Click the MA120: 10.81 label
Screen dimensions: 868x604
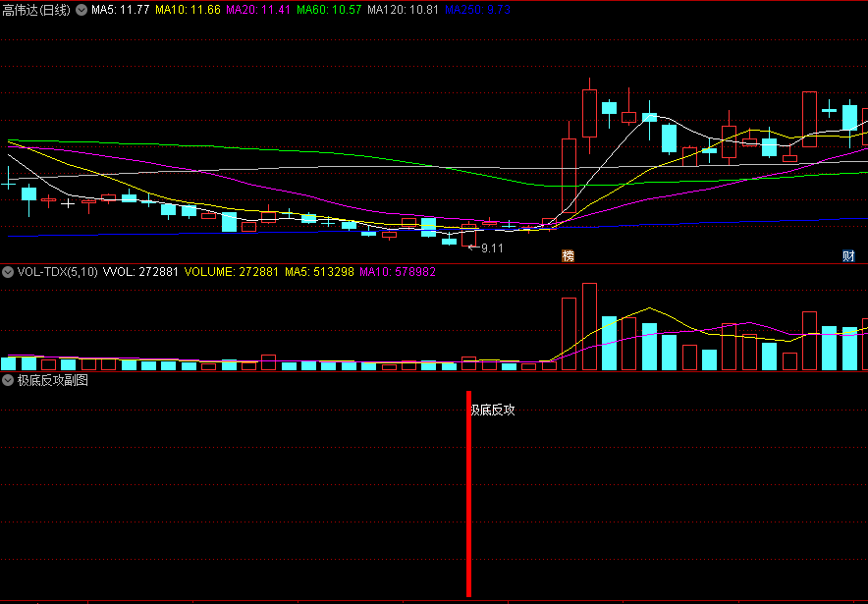403,10
